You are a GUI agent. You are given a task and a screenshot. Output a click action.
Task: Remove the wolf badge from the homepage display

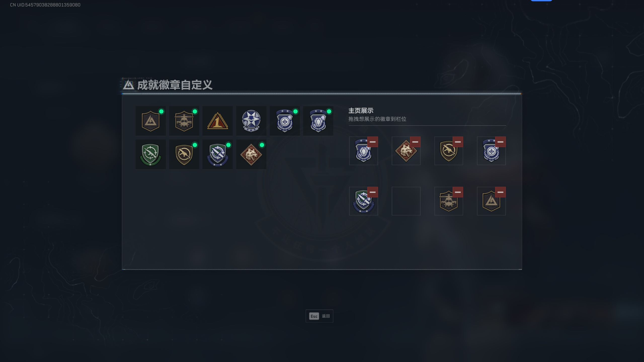point(415,142)
